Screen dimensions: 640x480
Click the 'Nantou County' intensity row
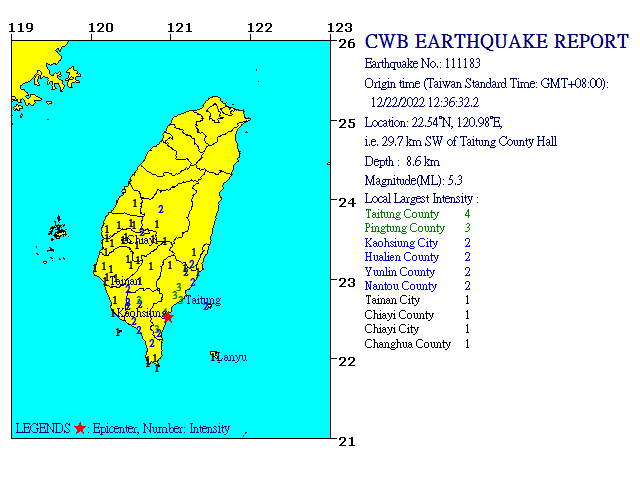pyautogui.click(x=417, y=286)
